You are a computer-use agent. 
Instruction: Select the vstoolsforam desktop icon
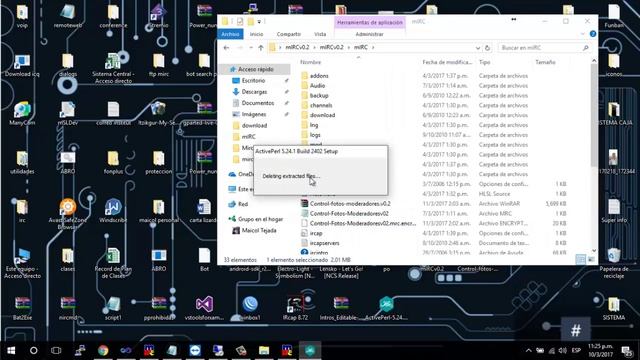click(204, 308)
